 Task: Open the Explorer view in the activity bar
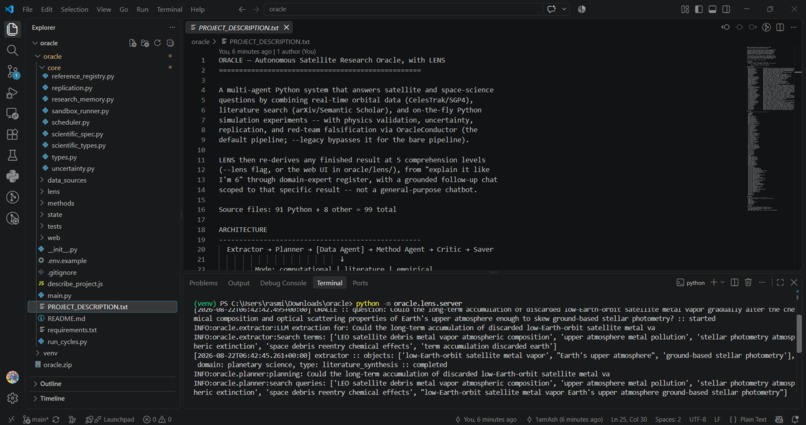tap(12, 29)
